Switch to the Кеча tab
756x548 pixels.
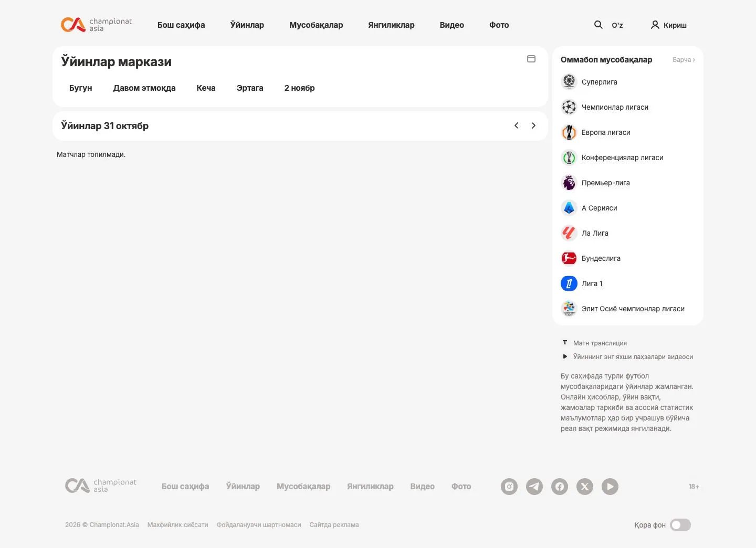[206, 88]
